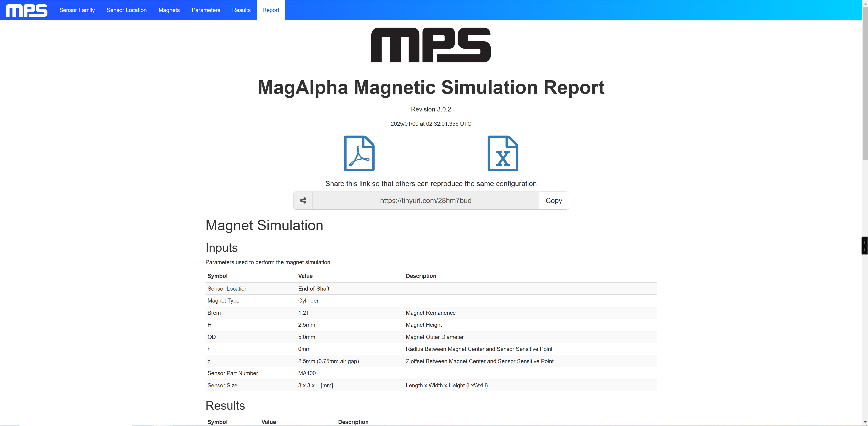
Task: Click the report timestamp text
Action: click(x=431, y=124)
